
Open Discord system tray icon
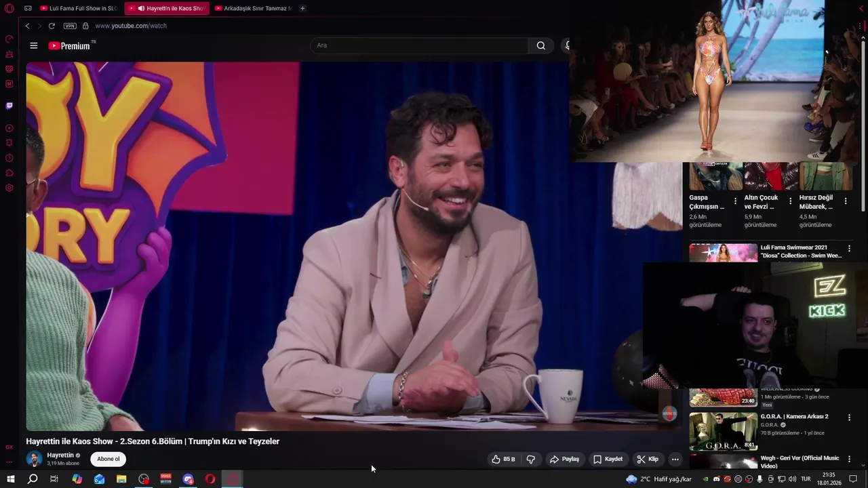click(716, 479)
